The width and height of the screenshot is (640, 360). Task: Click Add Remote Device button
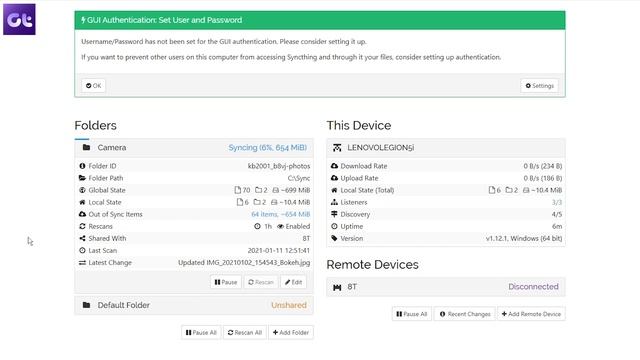pos(531,314)
